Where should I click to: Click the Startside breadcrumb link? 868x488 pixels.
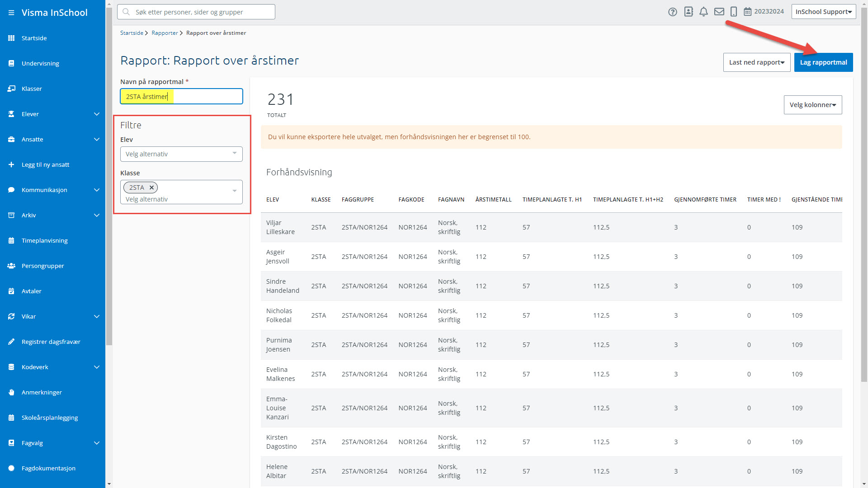pos(132,33)
